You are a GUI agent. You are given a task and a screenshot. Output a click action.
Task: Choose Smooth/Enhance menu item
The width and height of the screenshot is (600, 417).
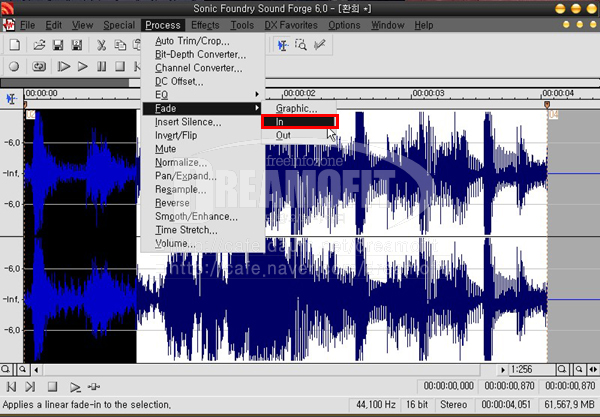tap(203, 217)
